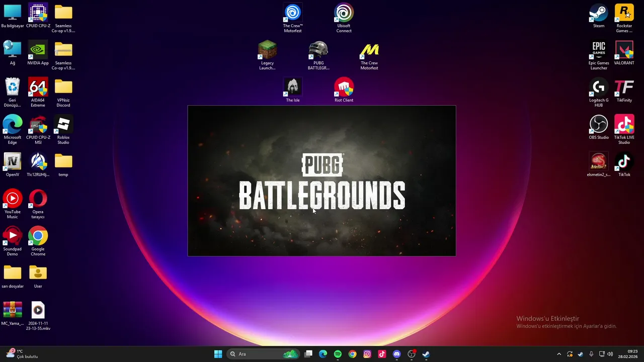Switch to Steam in the taskbar apps

426,354
